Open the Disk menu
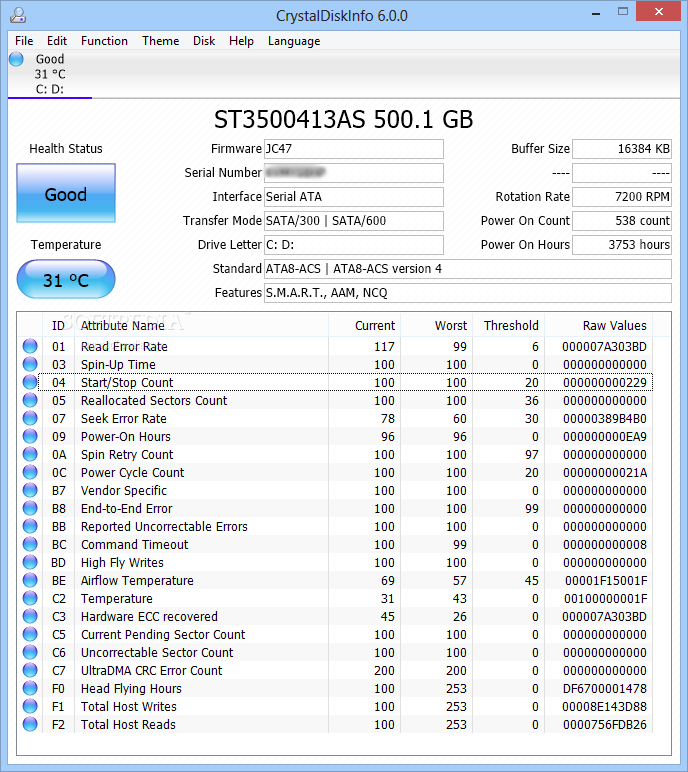Screen dimensions: 688x772 (204, 41)
